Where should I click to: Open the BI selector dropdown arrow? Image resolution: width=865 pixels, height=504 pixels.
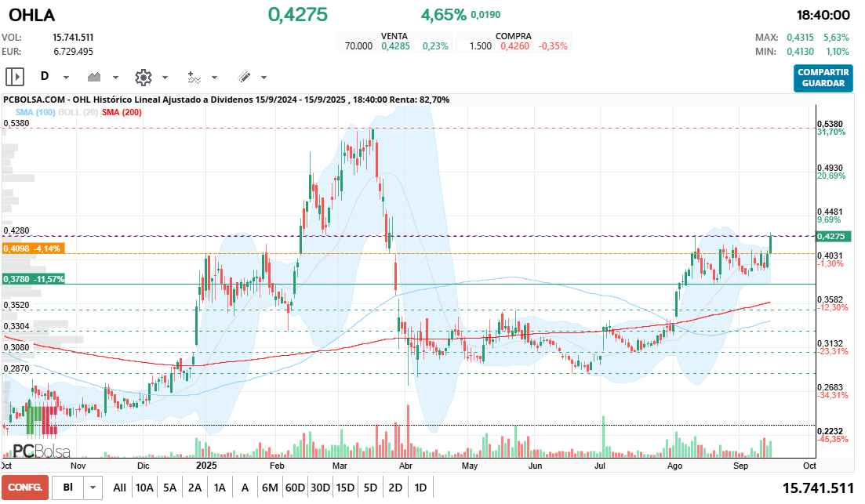click(93, 488)
